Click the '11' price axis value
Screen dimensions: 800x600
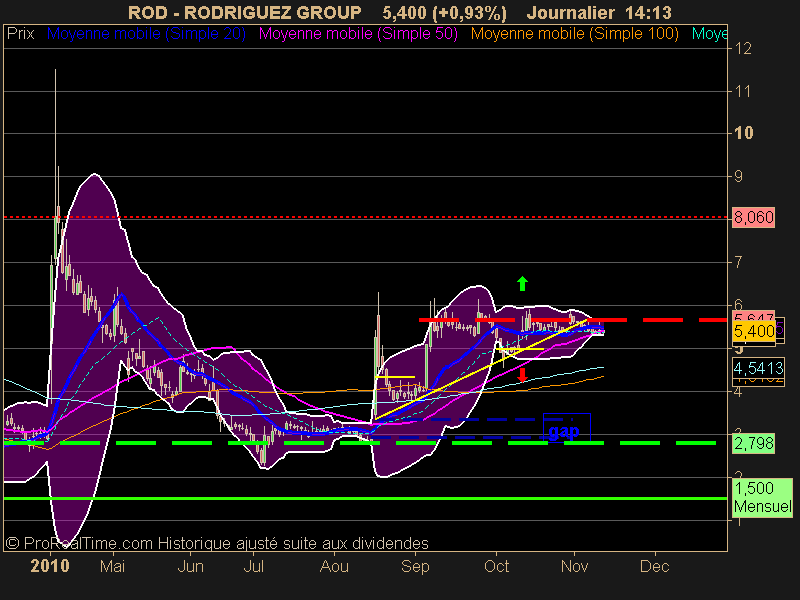click(x=743, y=92)
